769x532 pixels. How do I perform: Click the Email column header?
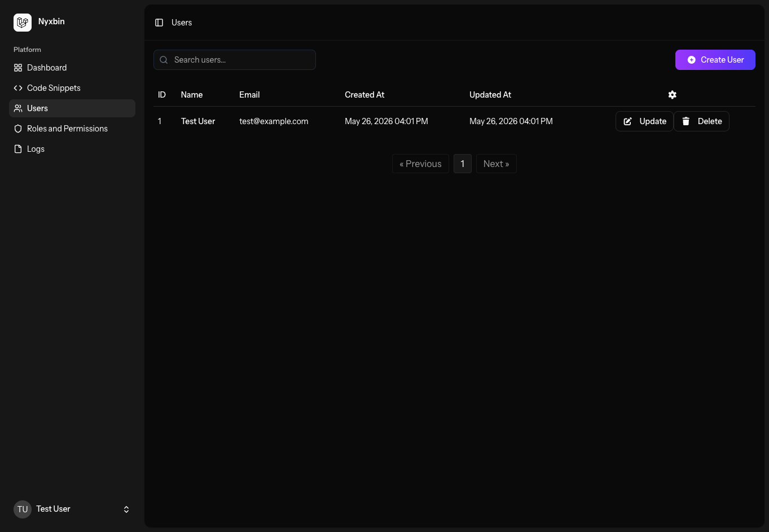pyautogui.click(x=249, y=95)
